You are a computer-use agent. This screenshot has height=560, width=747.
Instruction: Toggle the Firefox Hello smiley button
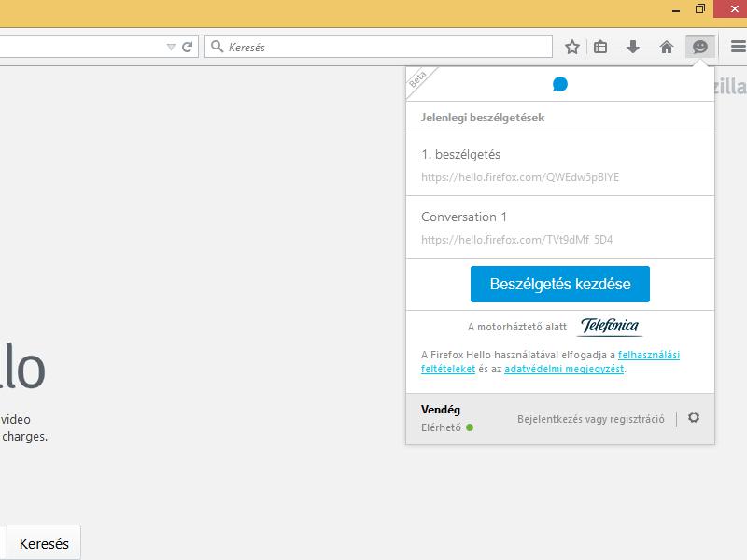pyautogui.click(x=699, y=47)
